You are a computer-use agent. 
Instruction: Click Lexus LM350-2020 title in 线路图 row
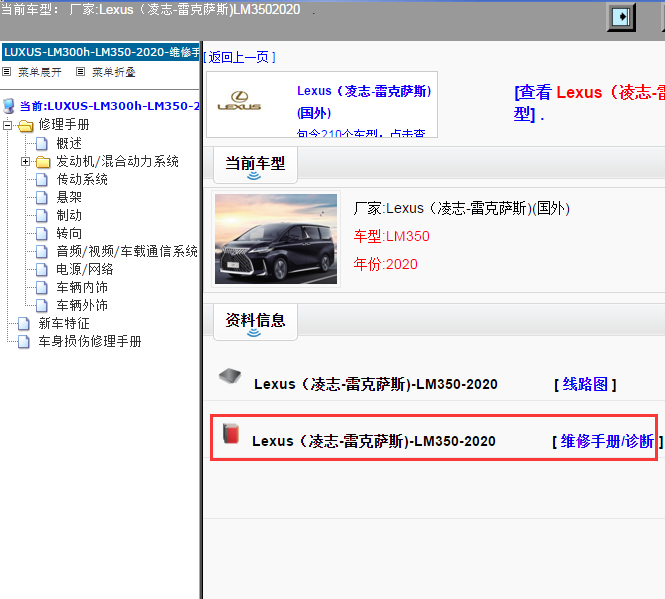[376, 384]
